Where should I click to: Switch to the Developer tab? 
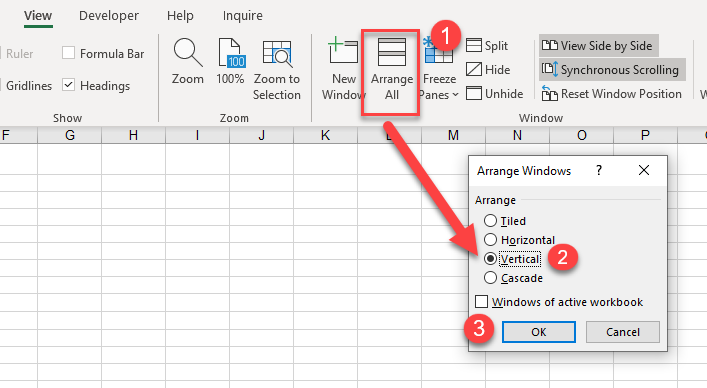coord(109,16)
